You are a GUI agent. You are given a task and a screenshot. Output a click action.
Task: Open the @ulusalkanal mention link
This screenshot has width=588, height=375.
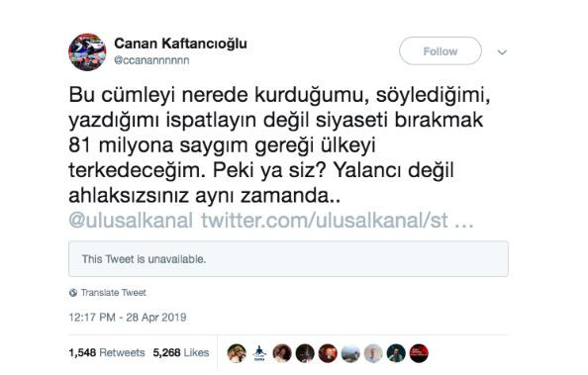(x=131, y=220)
